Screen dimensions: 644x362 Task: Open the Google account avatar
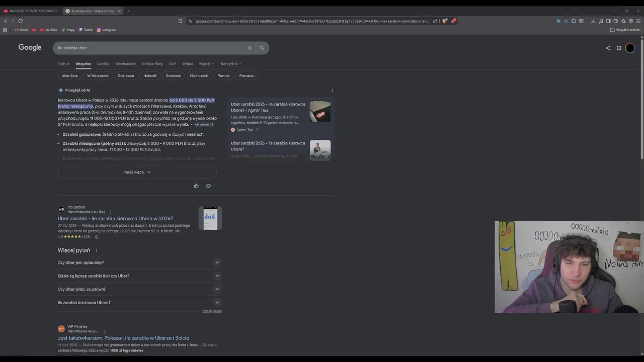pos(630,48)
